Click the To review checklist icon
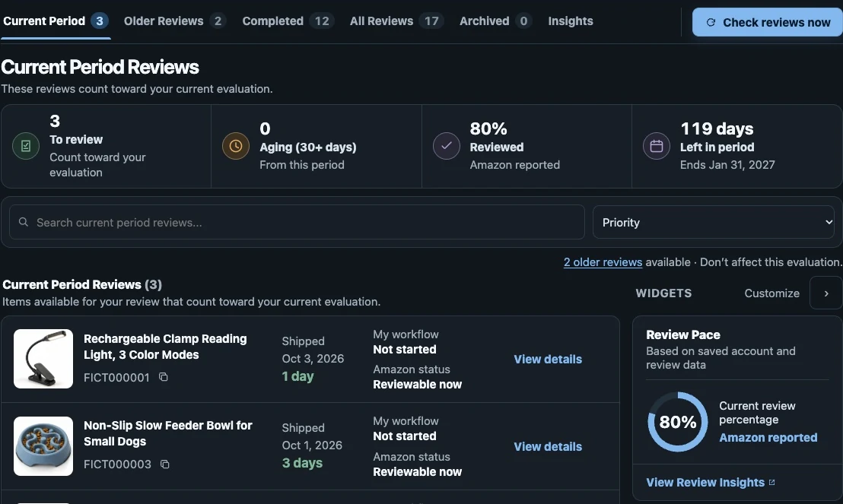This screenshot has width=843, height=504. 26,146
